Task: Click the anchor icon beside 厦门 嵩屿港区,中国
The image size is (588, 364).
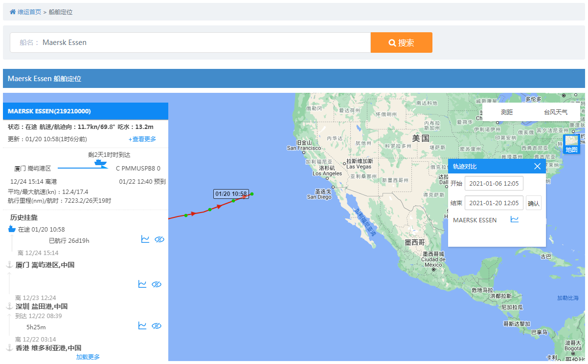Action: click(9, 265)
